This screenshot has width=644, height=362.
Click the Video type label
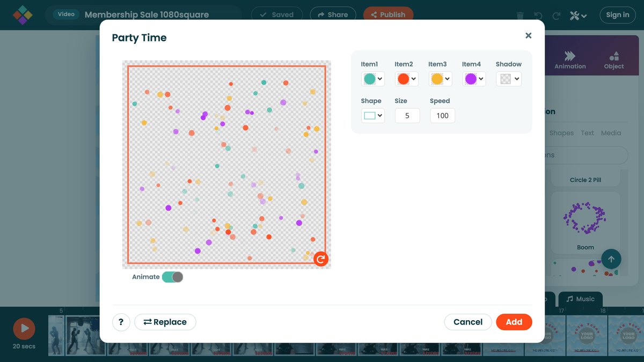(66, 14)
